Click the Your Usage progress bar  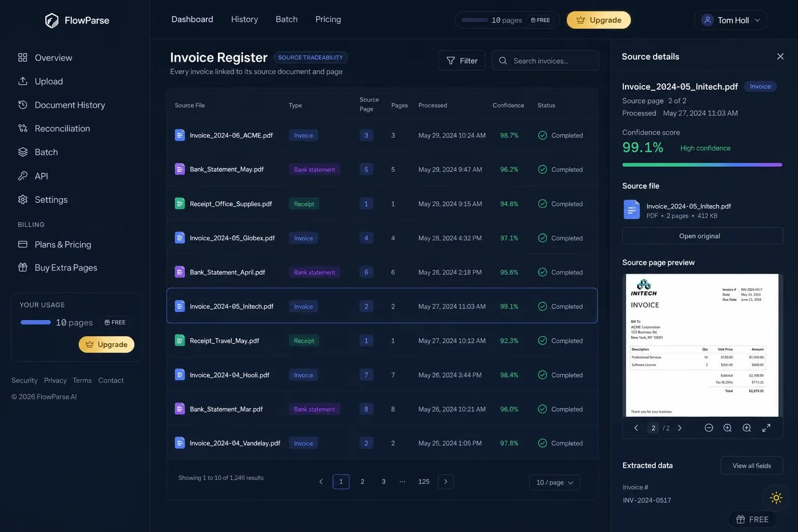pyautogui.click(x=35, y=322)
